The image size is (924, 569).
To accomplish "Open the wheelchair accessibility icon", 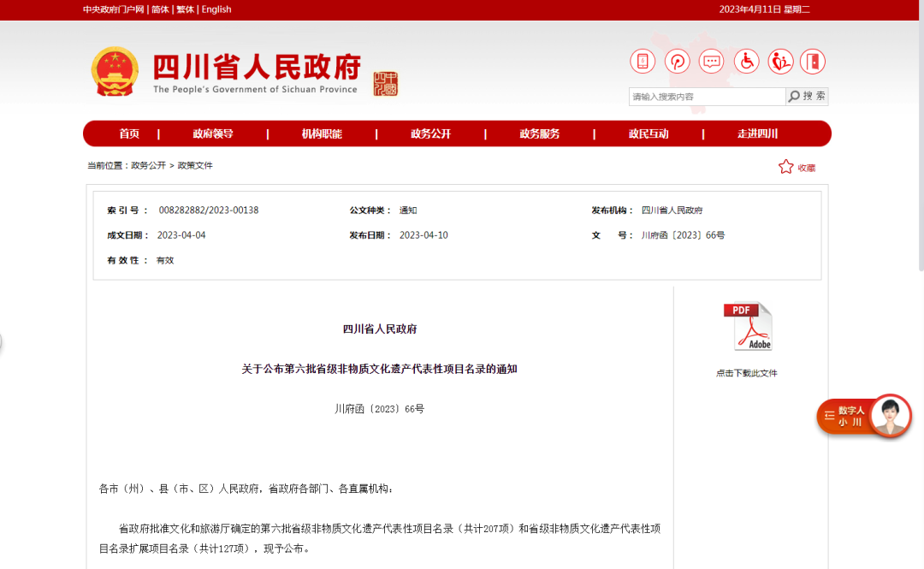I will coord(746,62).
